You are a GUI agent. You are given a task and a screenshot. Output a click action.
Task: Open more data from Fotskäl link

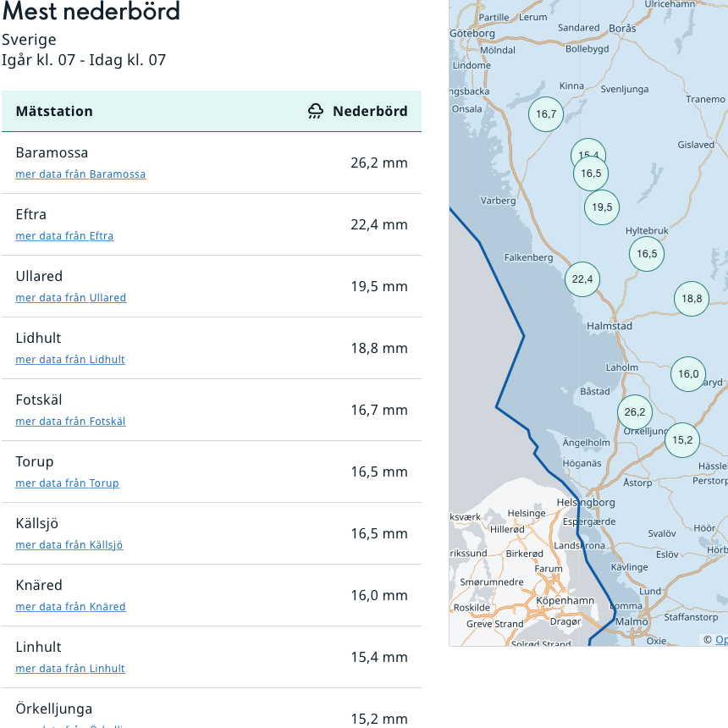(70, 422)
